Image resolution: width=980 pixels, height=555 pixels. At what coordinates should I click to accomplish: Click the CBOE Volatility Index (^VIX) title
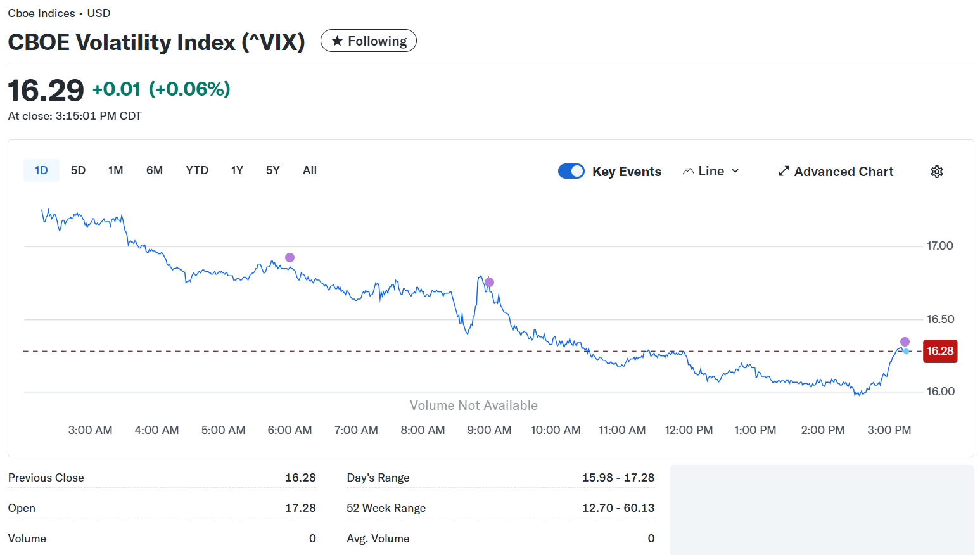pos(156,42)
